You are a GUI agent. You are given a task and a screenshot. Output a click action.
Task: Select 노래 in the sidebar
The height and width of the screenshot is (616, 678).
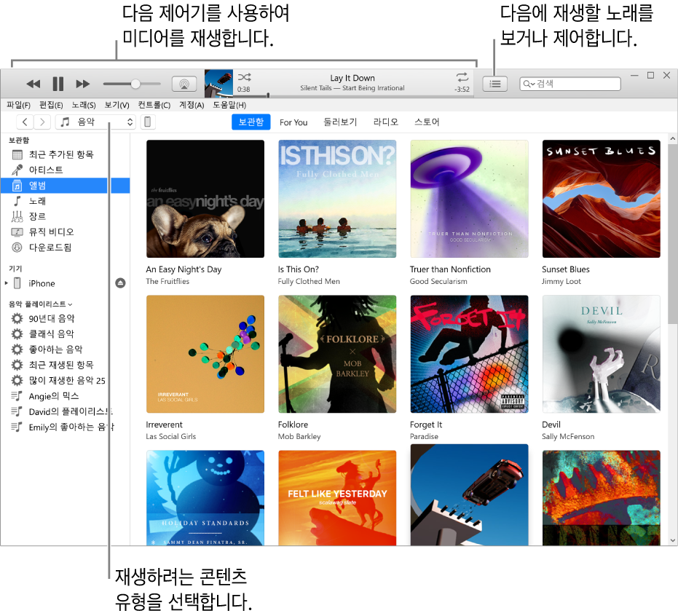point(65,201)
